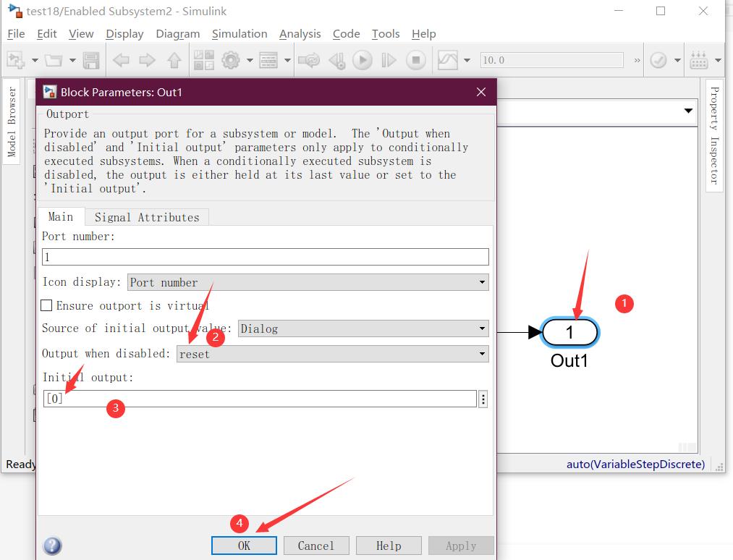Click the Stop simulation button
This screenshot has height=560, width=733.
click(x=416, y=61)
